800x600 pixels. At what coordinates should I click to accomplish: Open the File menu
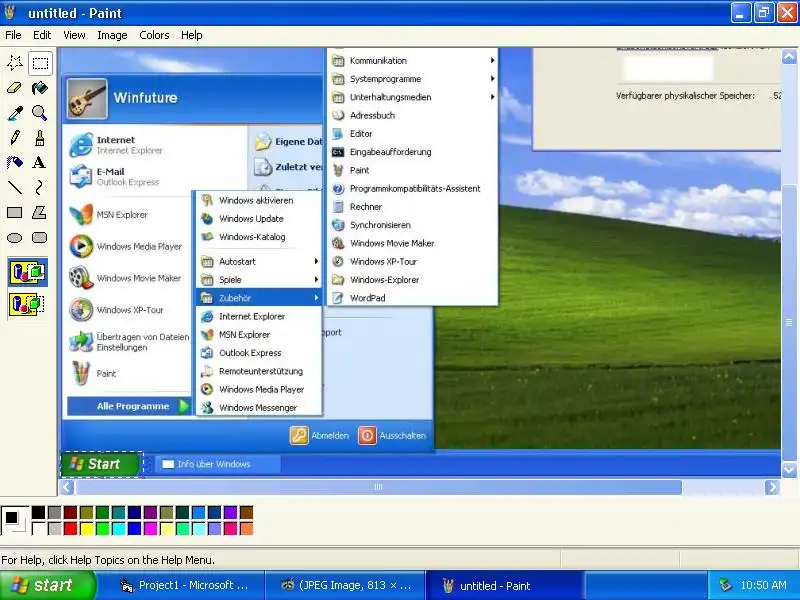click(x=13, y=35)
